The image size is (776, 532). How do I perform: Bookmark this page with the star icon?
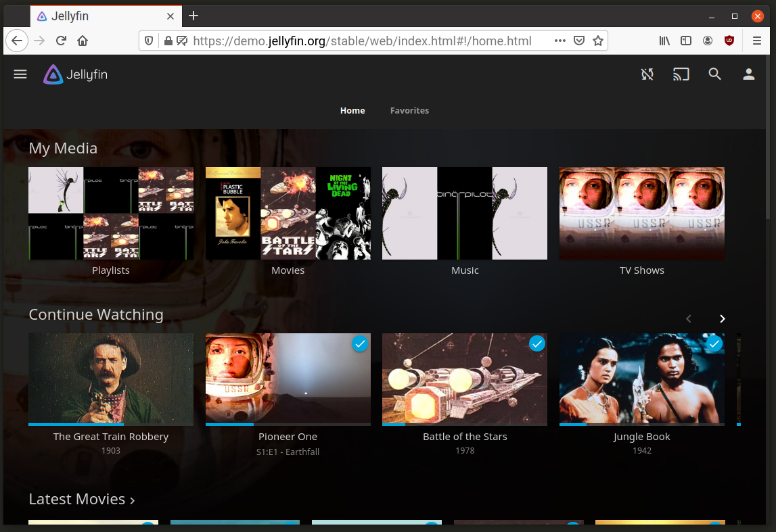point(597,41)
